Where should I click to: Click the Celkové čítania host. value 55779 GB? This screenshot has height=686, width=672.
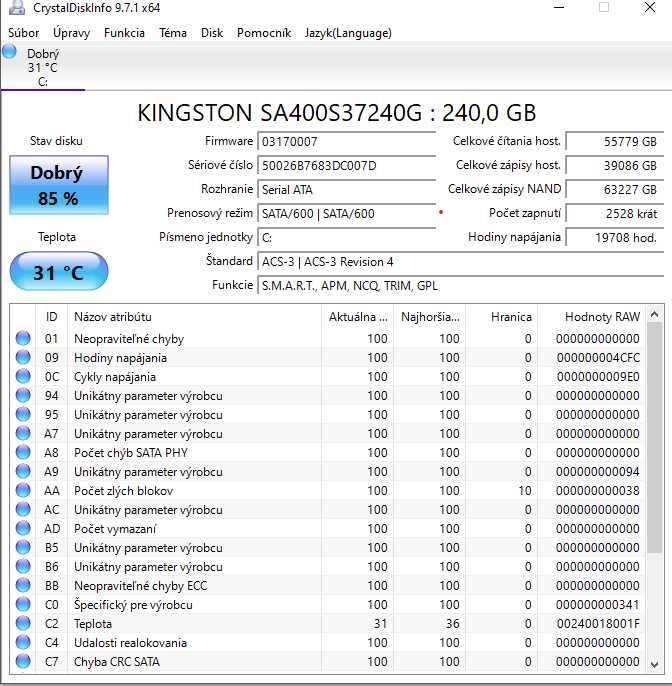tap(614, 142)
